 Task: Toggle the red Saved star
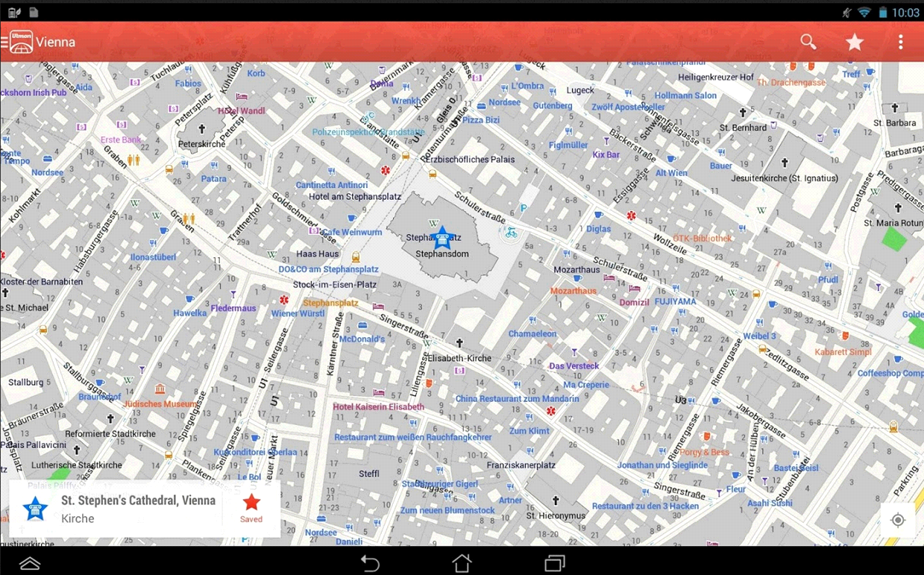pos(251,507)
